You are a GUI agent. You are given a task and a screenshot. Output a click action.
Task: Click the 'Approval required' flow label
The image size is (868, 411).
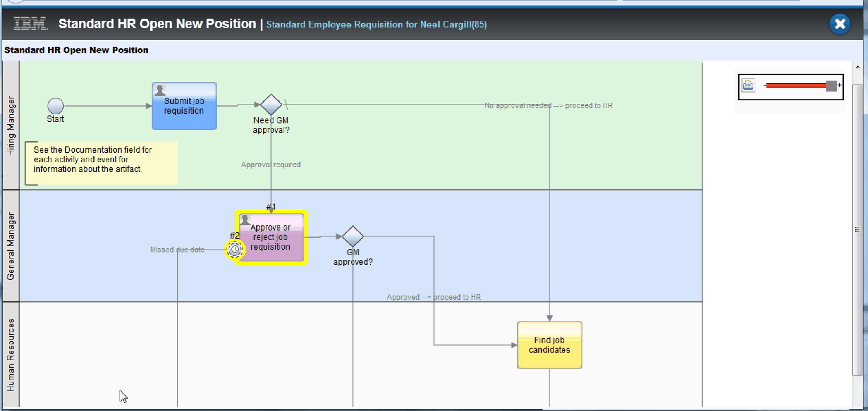click(271, 164)
